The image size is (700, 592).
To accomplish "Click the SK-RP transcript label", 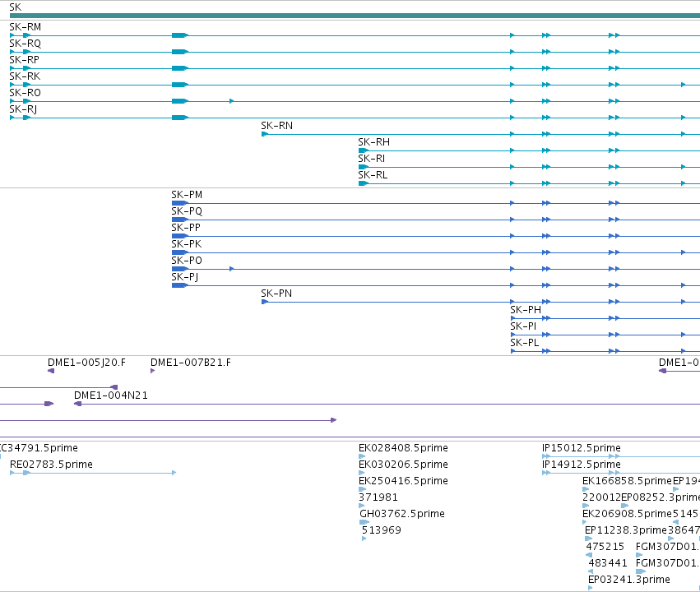I will [24, 60].
